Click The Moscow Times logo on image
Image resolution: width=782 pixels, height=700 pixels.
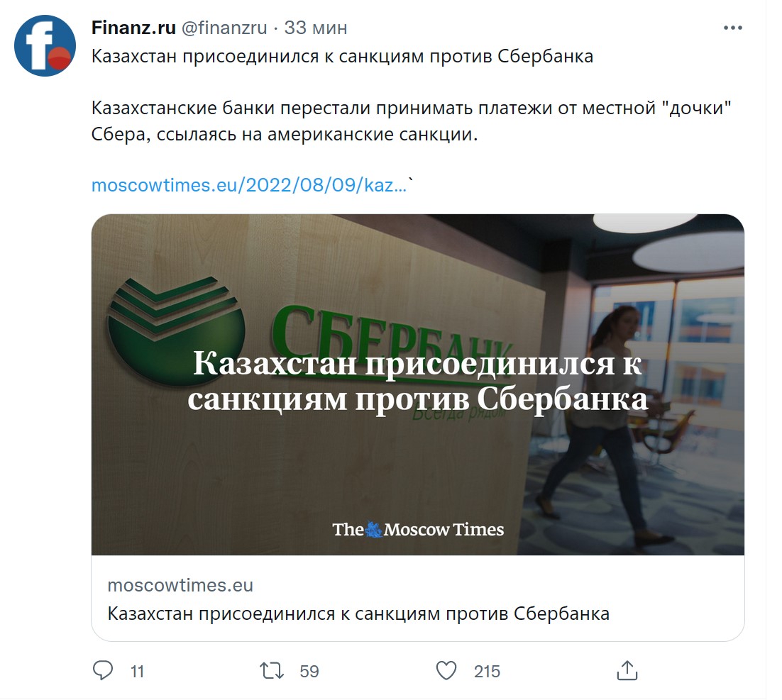tap(418, 530)
